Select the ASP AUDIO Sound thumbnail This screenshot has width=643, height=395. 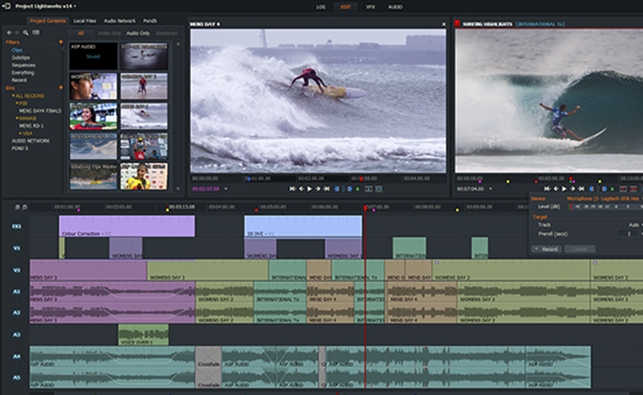pos(93,56)
